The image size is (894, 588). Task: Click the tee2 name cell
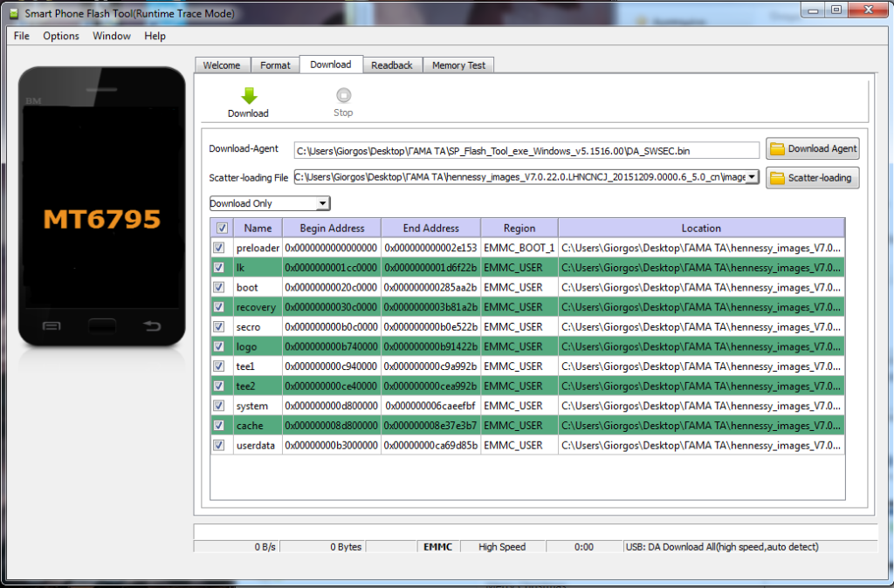[258, 386]
